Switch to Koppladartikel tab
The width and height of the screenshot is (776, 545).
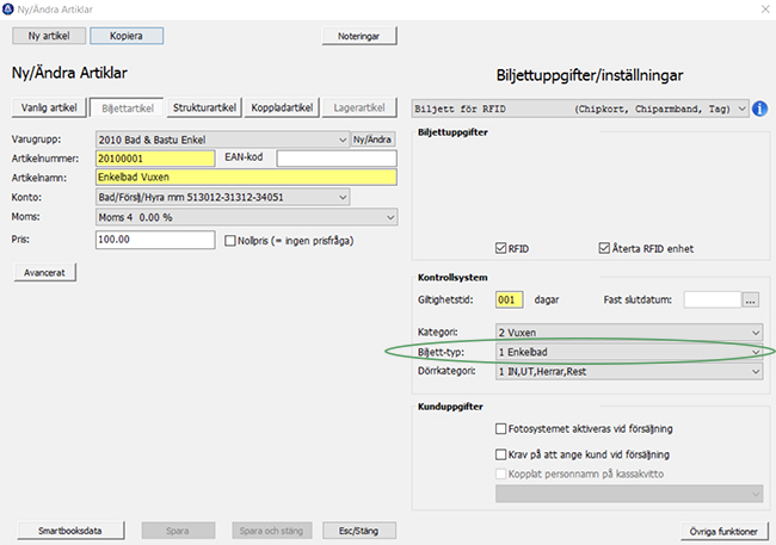tap(282, 107)
